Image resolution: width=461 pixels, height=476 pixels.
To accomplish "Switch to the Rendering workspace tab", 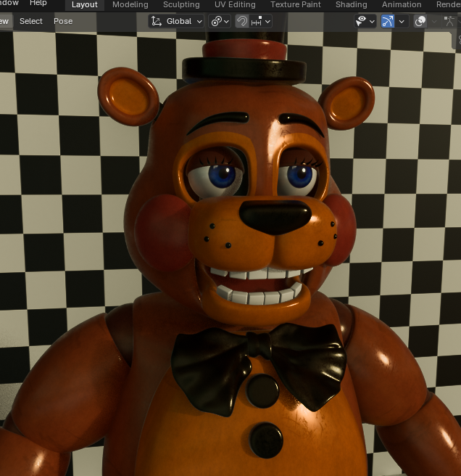I will coord(449,4).
